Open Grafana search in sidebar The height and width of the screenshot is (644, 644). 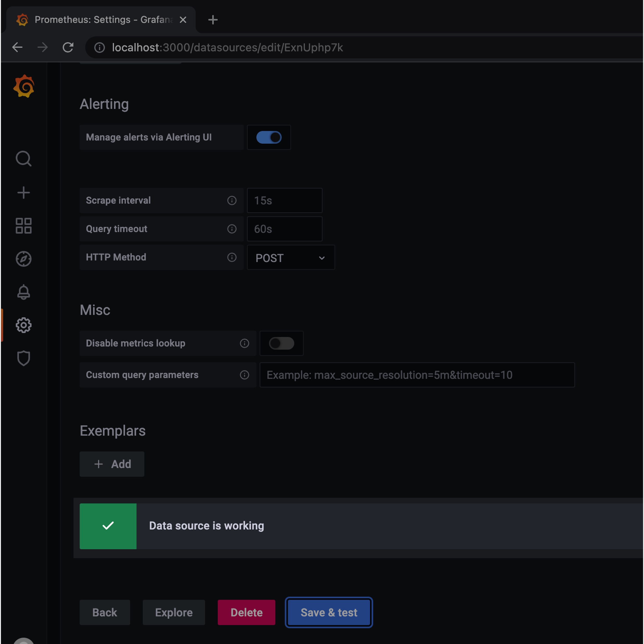[x=23, y=159]
